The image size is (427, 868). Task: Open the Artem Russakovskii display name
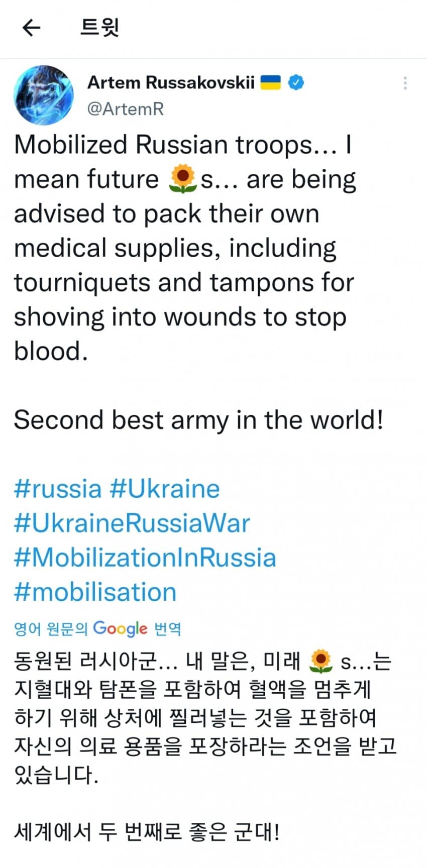(171, 82)
